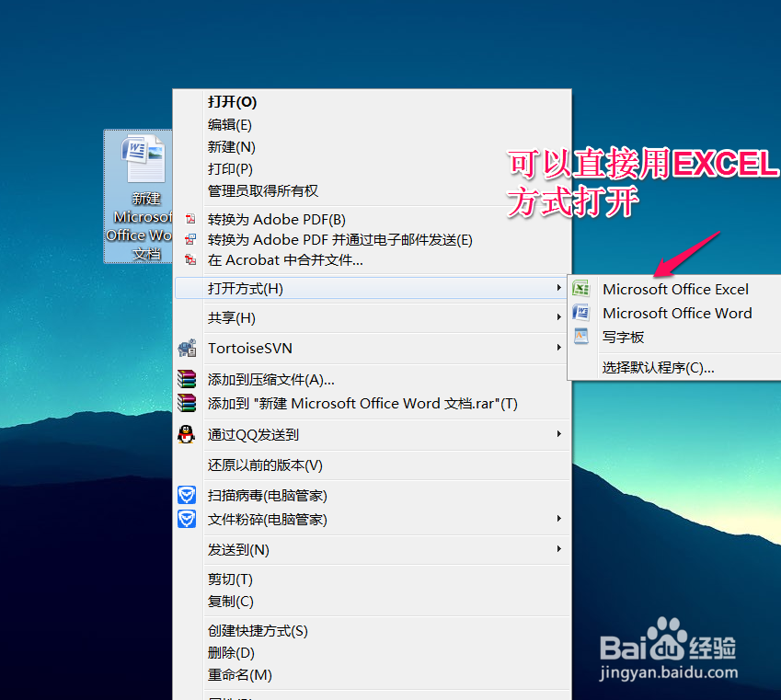The width and height of the screenshot is (781, 700).
Task: Click the shield icon beside 文件粉碎
Action: (187, 519)
